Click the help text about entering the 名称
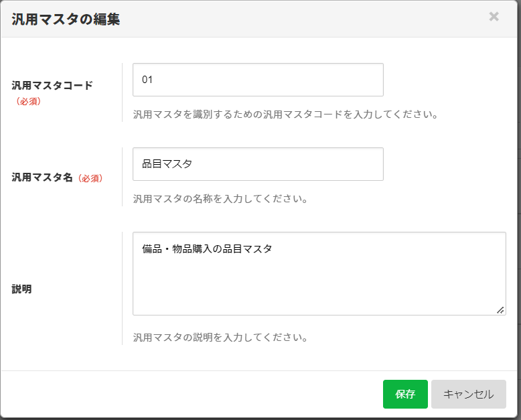The image size is (521, 420). [x=220, y=199]
